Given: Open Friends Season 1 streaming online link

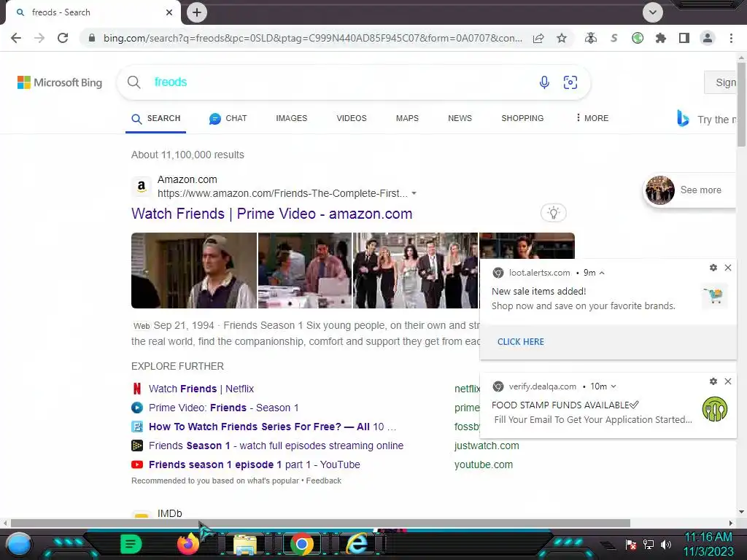Looking at the screenshot, I should pyautogui.click(x=276, y=446).
